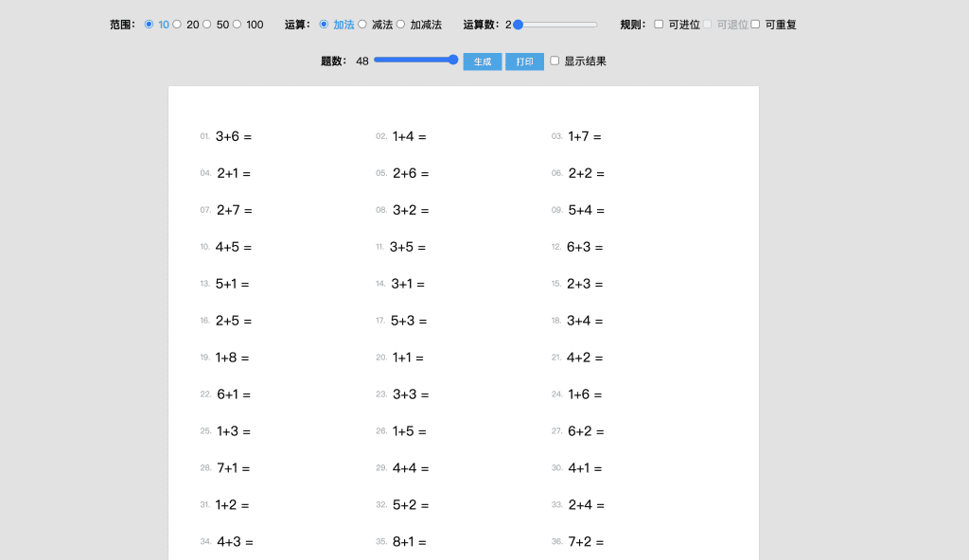The width and height of the screenshot is (969, 560).
Task: Click problem 10 text 4+5 =
Action: coord(234,247)
